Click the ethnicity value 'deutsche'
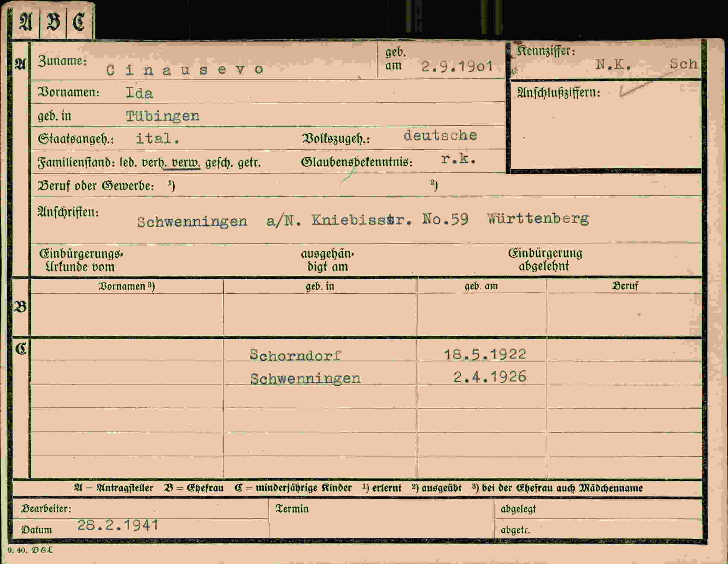 click(440, 135)
